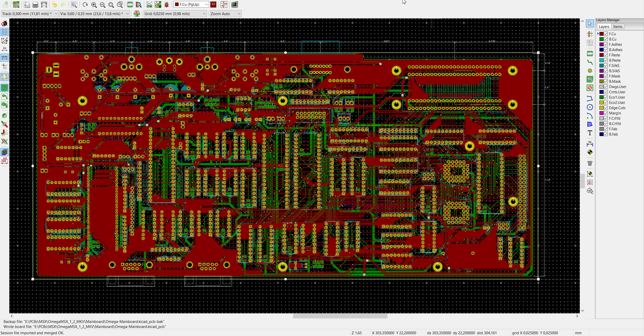Open Find text dialog icon
Screen dimensions: 644x336
[74, 5]
